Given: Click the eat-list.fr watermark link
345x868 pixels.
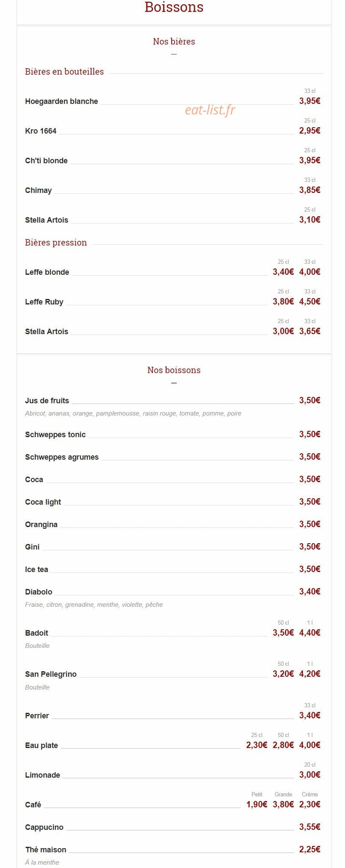Looking at the screenshot, I should point(210,110).
